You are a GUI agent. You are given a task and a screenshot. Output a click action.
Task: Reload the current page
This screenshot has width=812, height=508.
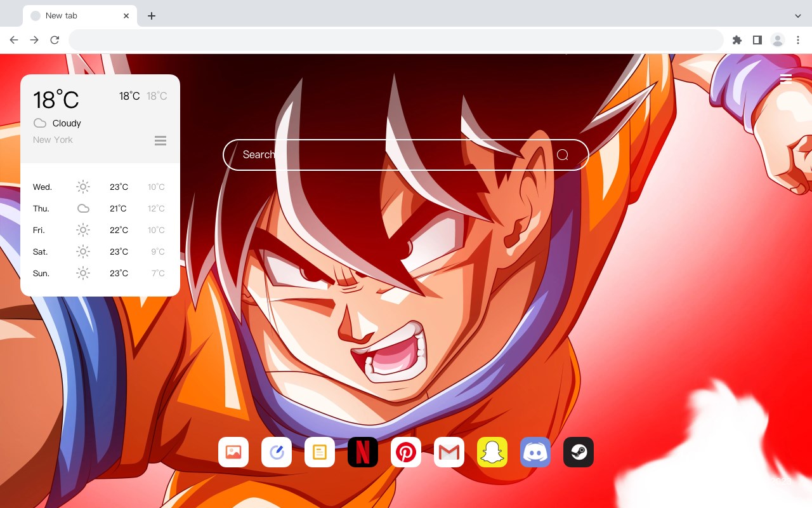tap(55, 40)
